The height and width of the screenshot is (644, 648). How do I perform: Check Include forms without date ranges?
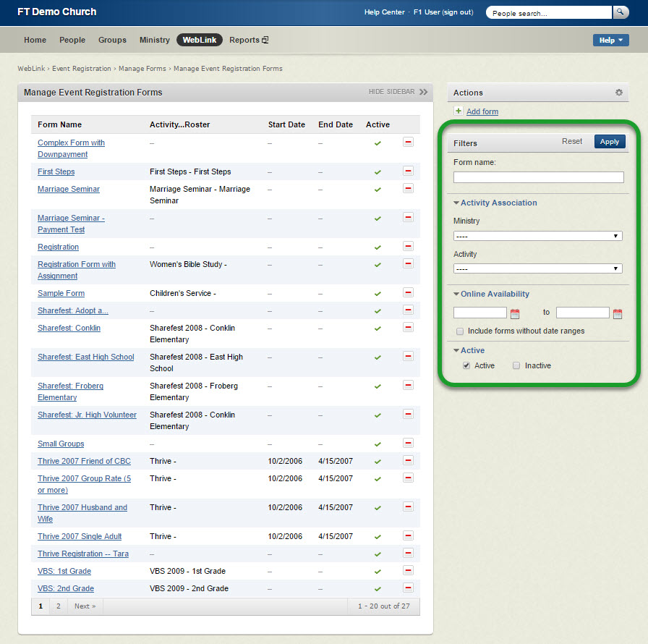[460, 331]
